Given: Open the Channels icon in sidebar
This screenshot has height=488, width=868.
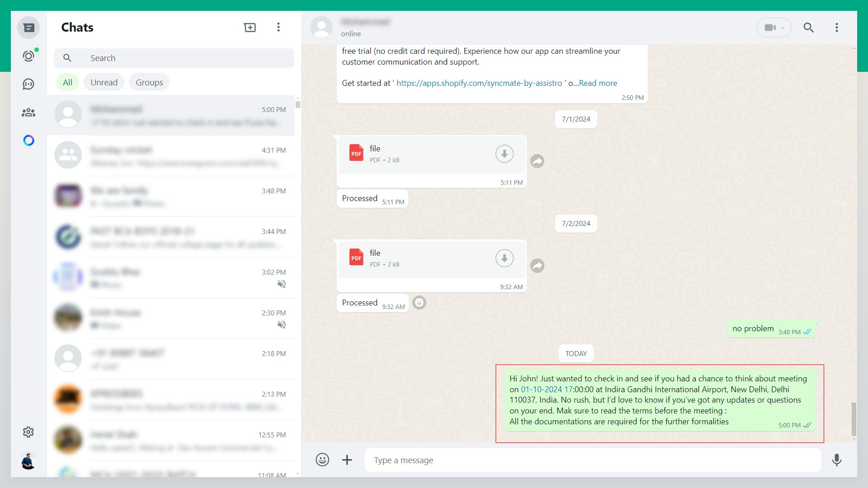Looking at the screenshot, I should coord(28,84).
